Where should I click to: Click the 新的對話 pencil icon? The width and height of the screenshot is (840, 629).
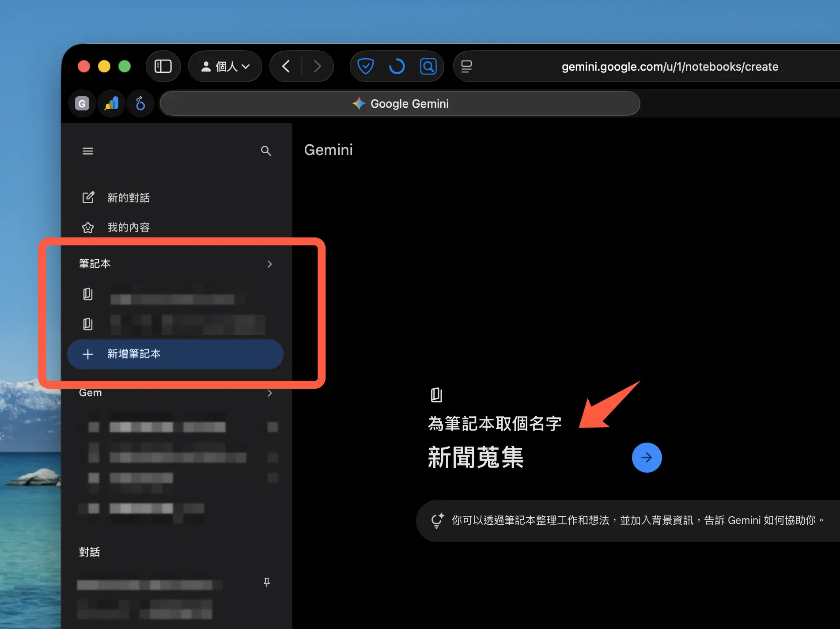(88, 197)
